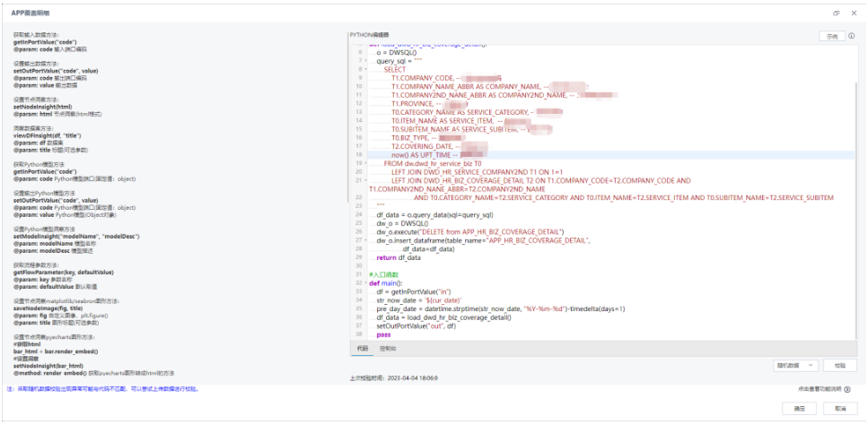The width and height of the screenshot is (868, 425).
Task: Close the APP覆盖明细 dialog
Action: (x=852, y=13)
